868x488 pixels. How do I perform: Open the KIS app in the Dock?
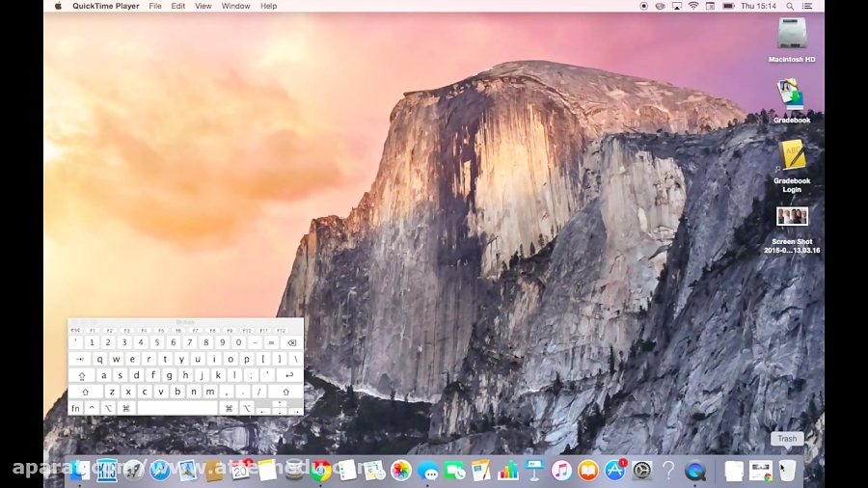point(106,471)
